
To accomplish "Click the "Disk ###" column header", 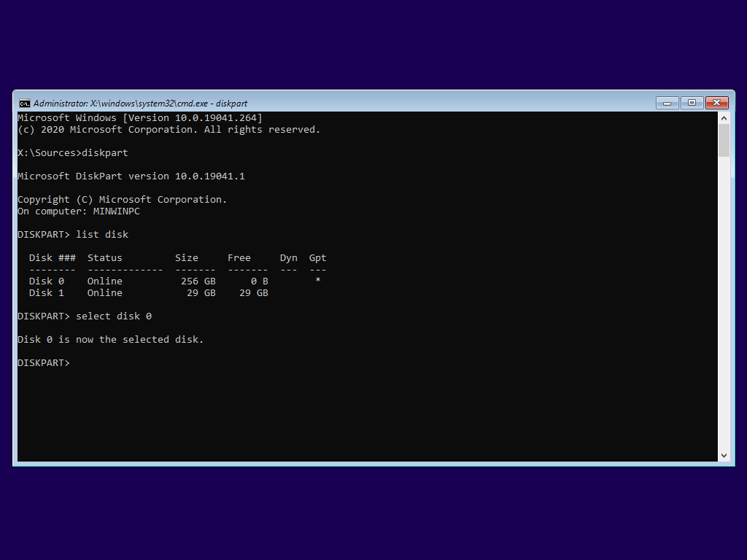I will coord(53,257).
